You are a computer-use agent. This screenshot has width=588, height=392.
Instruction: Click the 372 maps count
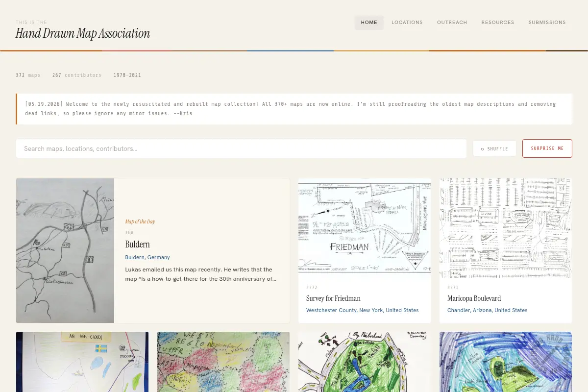click(x=28, y=75)
